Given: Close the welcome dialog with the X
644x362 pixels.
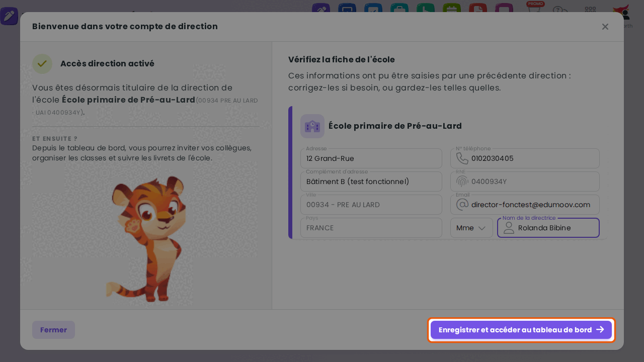Looking at the screenshot, I should [605, 27].
